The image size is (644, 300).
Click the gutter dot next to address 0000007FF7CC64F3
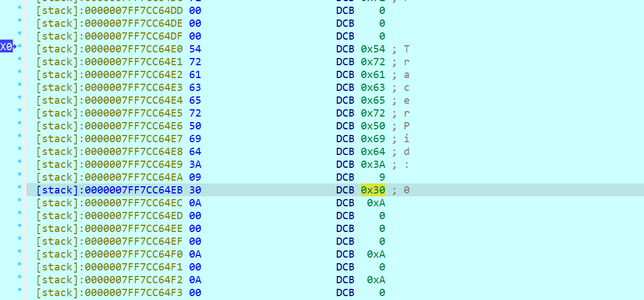[20, 291]
